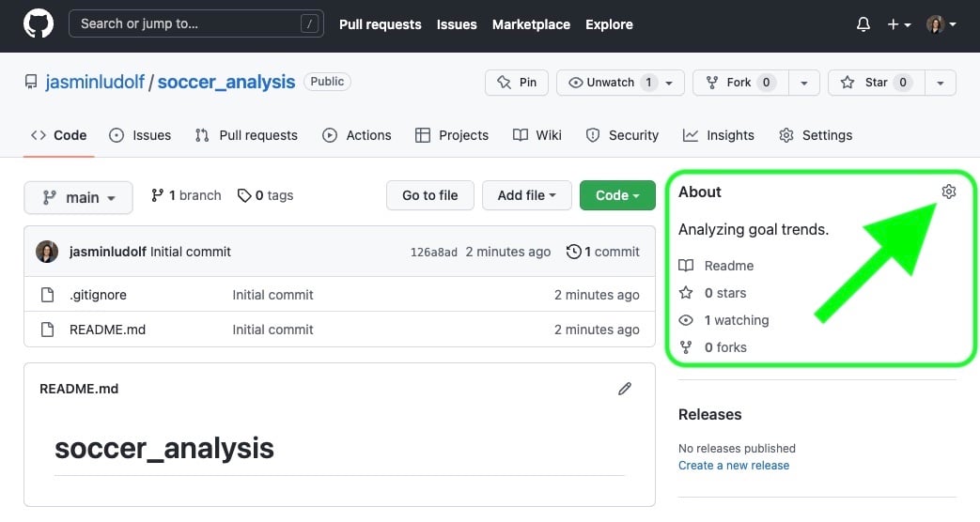
Task: Switch to the Insights tab
Action: [x=719, y=135]
